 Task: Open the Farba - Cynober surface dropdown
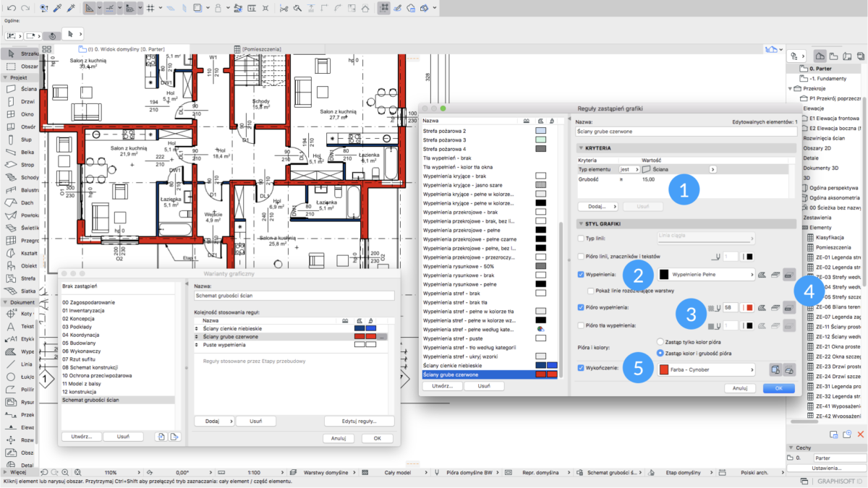[x=706, y=369]
